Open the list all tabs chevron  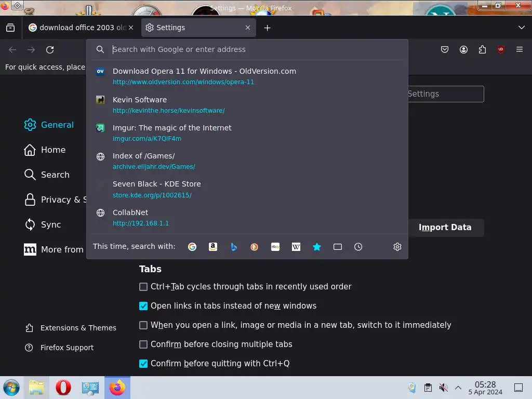[522, 28]
